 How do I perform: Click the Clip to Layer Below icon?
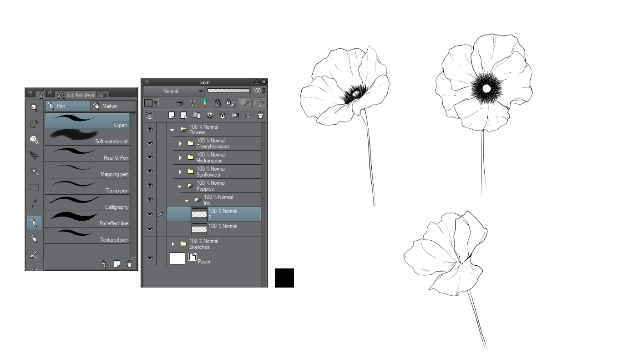tap(180, 103)
